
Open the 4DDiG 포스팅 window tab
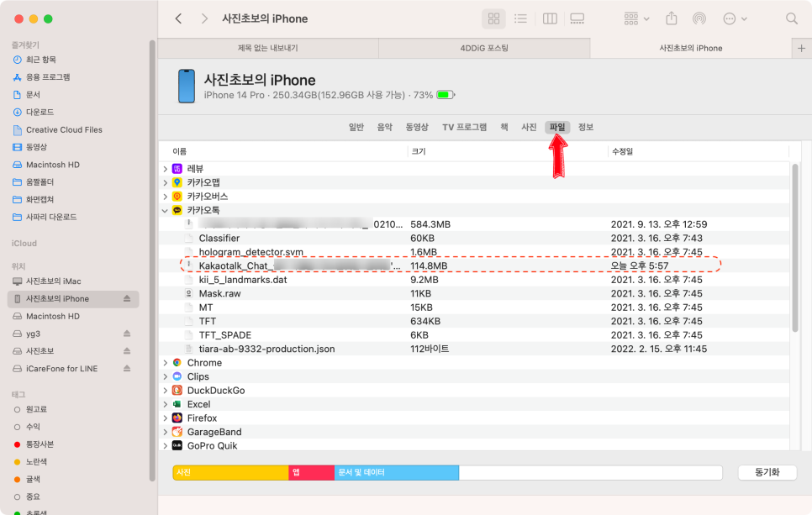coord(484,48)
